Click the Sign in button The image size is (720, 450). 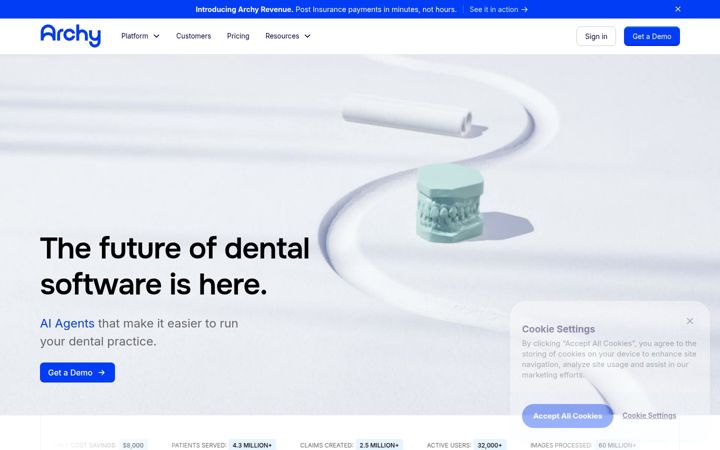[x=596, y=36]
